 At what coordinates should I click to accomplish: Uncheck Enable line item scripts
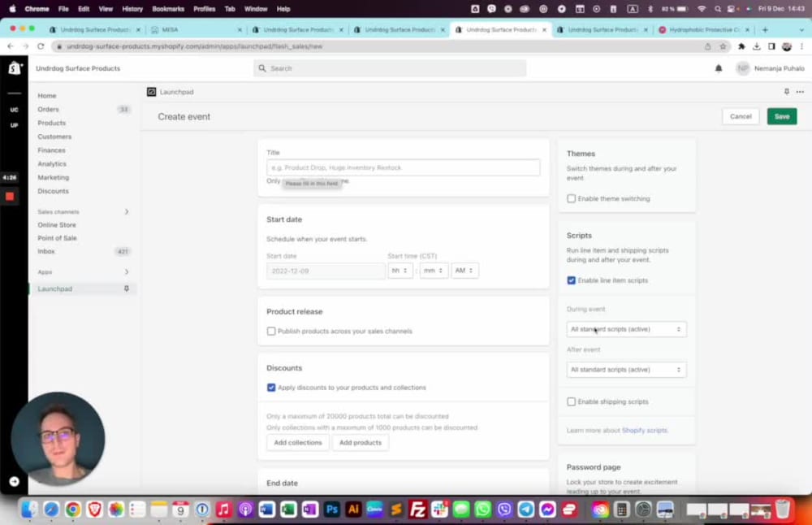click(x=571, y=279)
